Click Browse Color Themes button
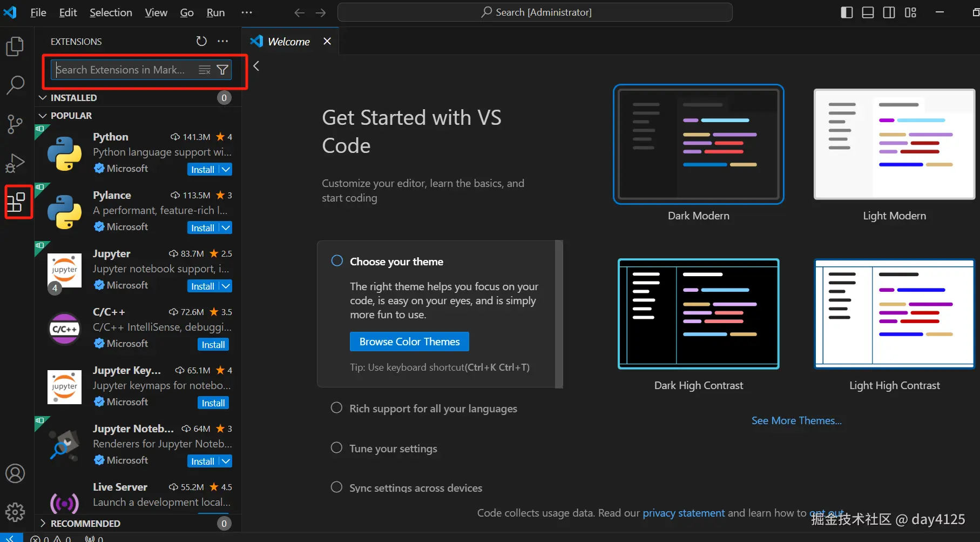 (409, 342)
